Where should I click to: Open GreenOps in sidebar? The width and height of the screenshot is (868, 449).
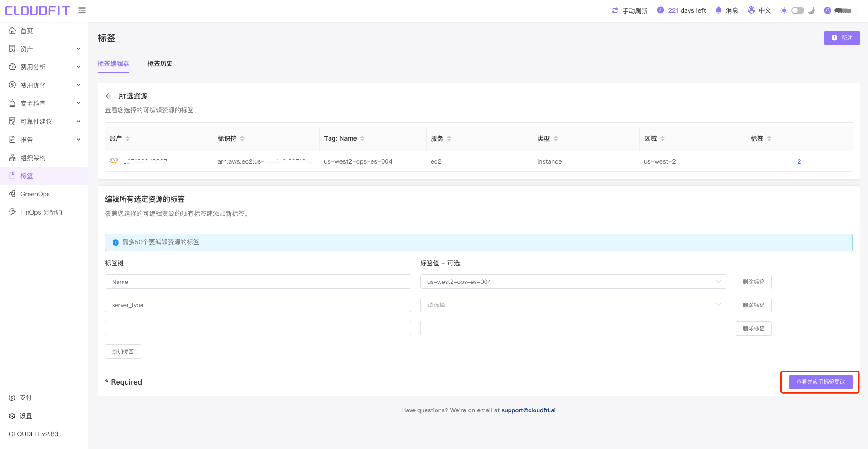pyautogui.click(x=44, y=194)
